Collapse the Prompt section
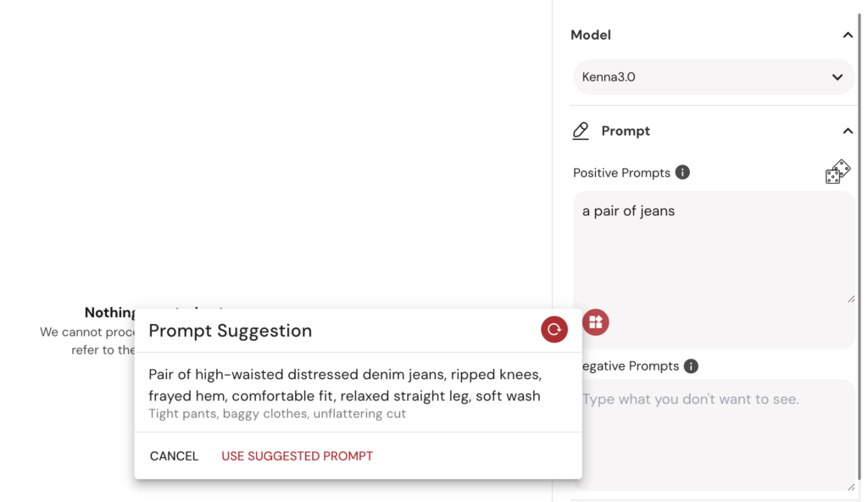The height and width of the screenshot is (502, 868). (848, 131)
